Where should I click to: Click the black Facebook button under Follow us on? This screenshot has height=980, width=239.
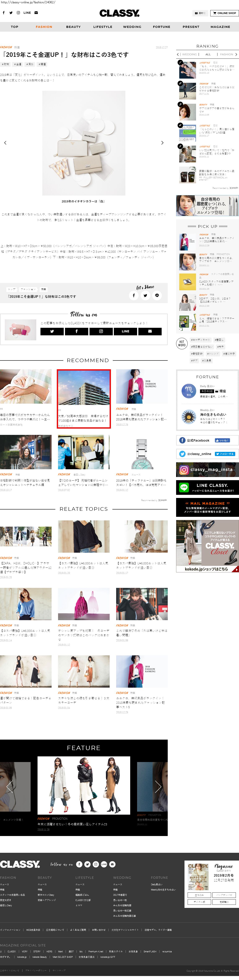click(77, 331)
